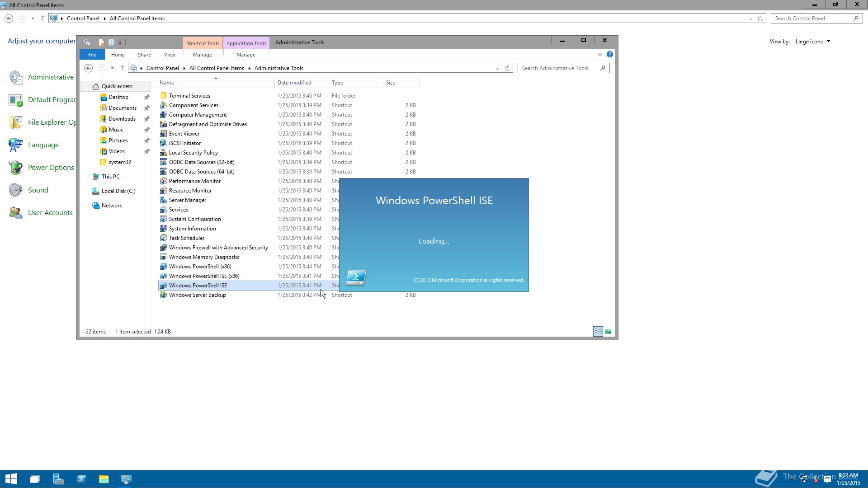Image resolution: width=868 pixels, height=488 pixels.
Task: Open Action Center notifications tray icon
Action: click(827, 479)
